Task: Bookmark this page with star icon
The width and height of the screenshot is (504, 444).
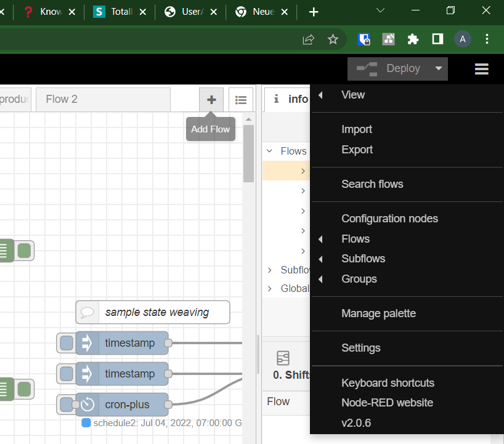Action: click(x=333, y=39)
